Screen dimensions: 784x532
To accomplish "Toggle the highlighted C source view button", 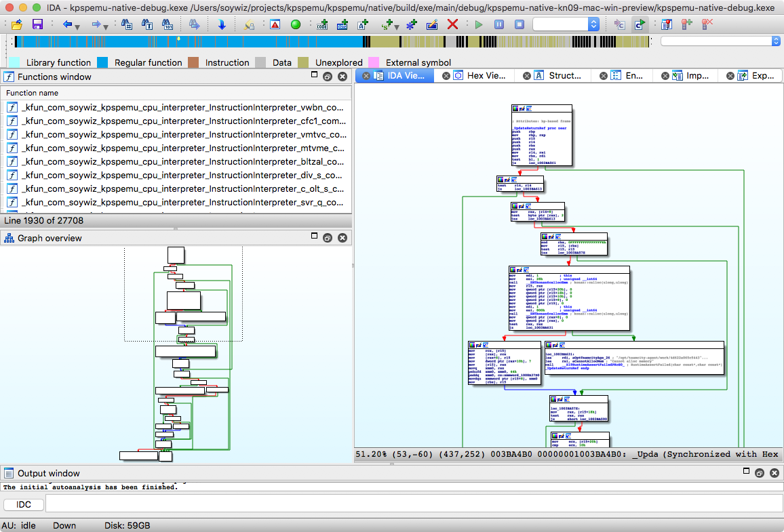I will point(639,24).
